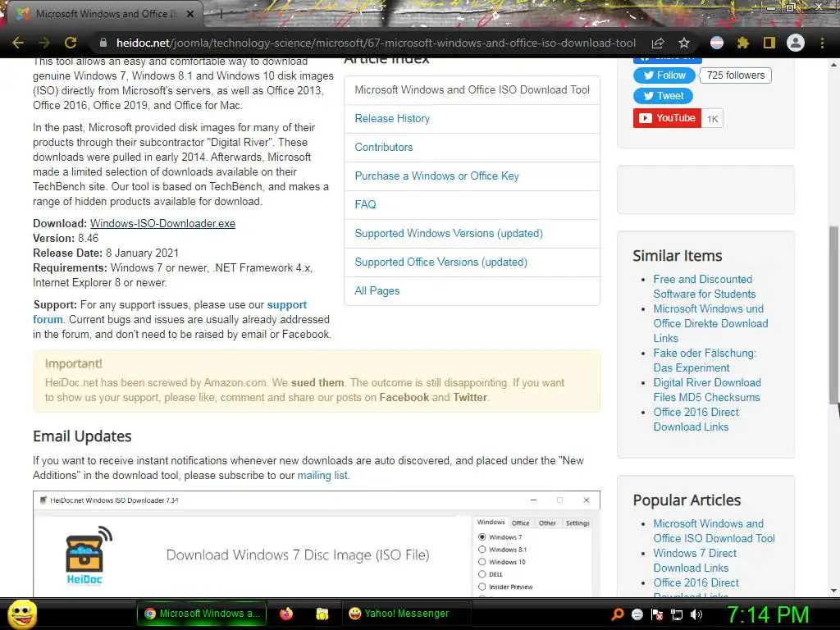
Task: Click the smiley face start button
Action: click(22, 614)
